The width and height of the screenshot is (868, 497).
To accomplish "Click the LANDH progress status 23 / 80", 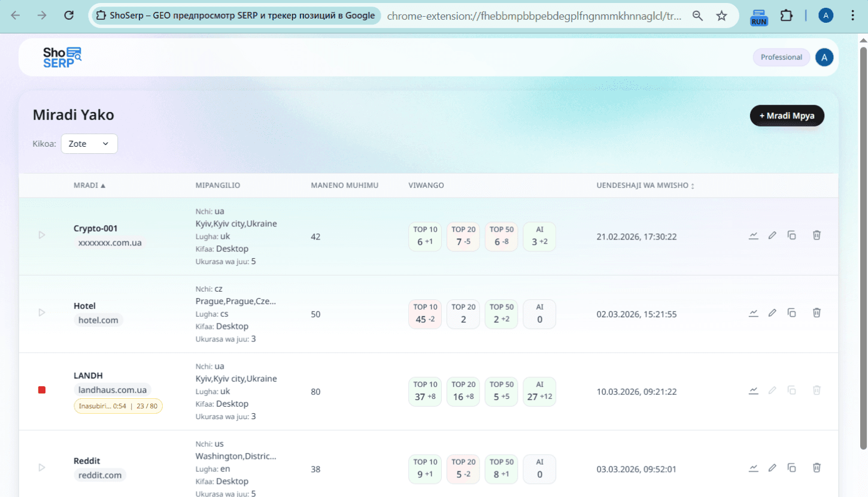I will (x=119, y=406).
